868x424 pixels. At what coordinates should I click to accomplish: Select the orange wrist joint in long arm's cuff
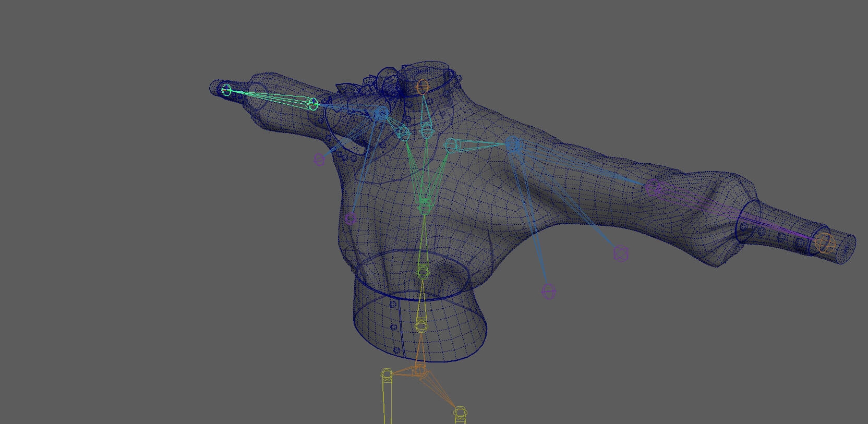click(825, 243)
